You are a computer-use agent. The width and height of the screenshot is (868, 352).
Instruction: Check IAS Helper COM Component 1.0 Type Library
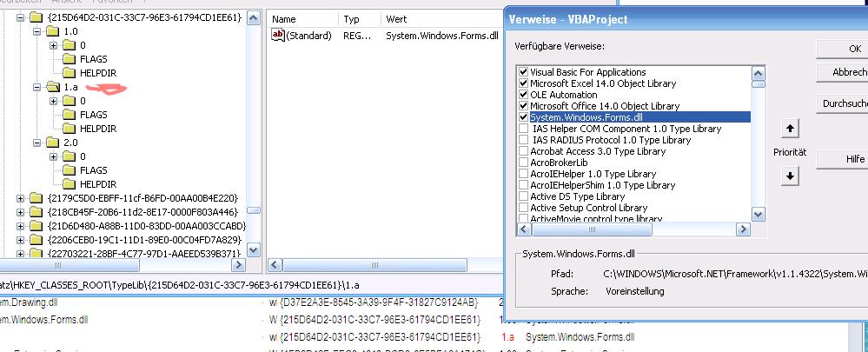click(523, 129)
